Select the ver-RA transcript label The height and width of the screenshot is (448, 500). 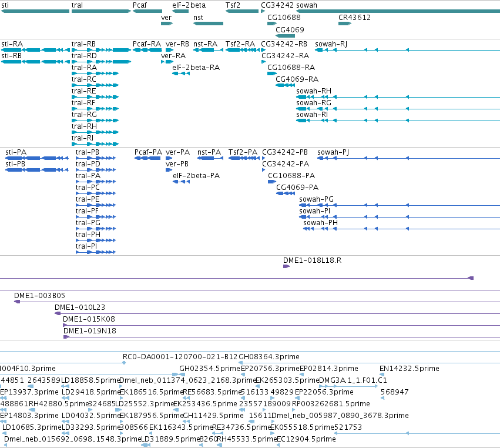tap(173, 56)
